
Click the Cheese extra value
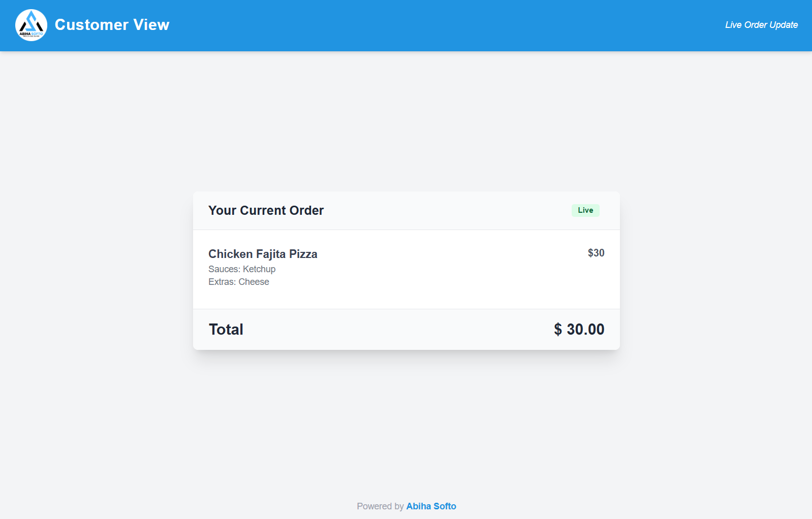[x=254, y=282]
